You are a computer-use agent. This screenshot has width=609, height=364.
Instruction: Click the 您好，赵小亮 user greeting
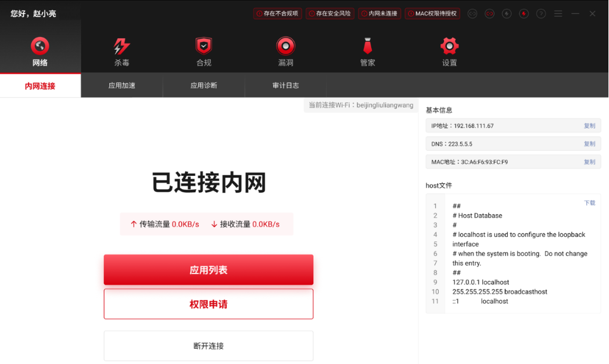(33, 13)
